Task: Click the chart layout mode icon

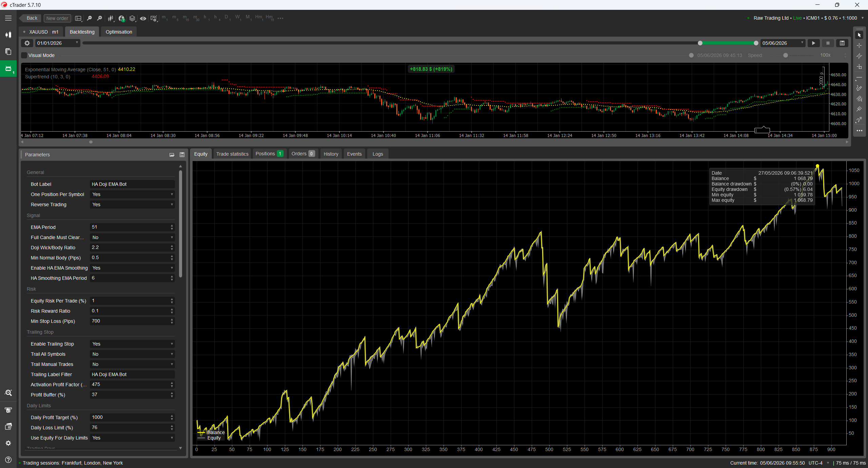Action: tap(78, 18)
